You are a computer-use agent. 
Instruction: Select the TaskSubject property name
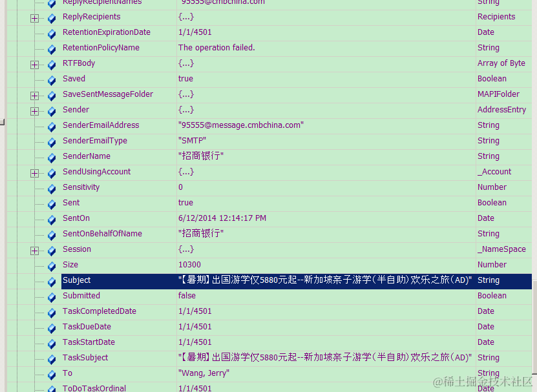pos(85,358)
